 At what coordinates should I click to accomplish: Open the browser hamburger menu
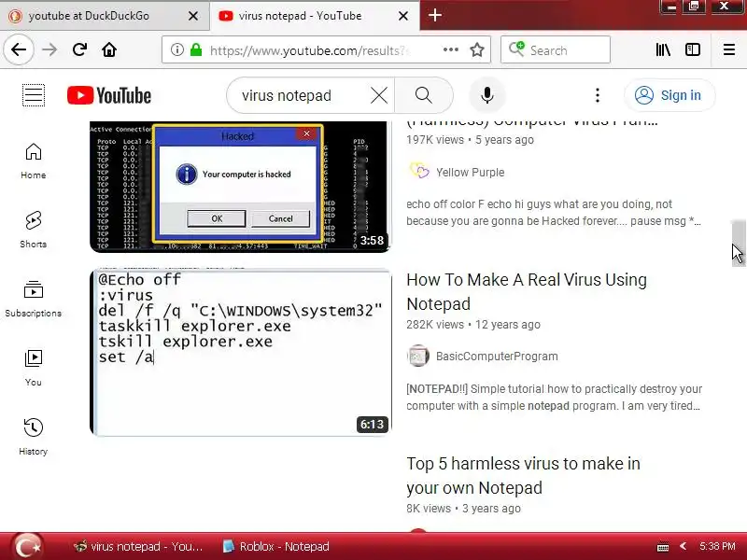[x=729, y=49]
